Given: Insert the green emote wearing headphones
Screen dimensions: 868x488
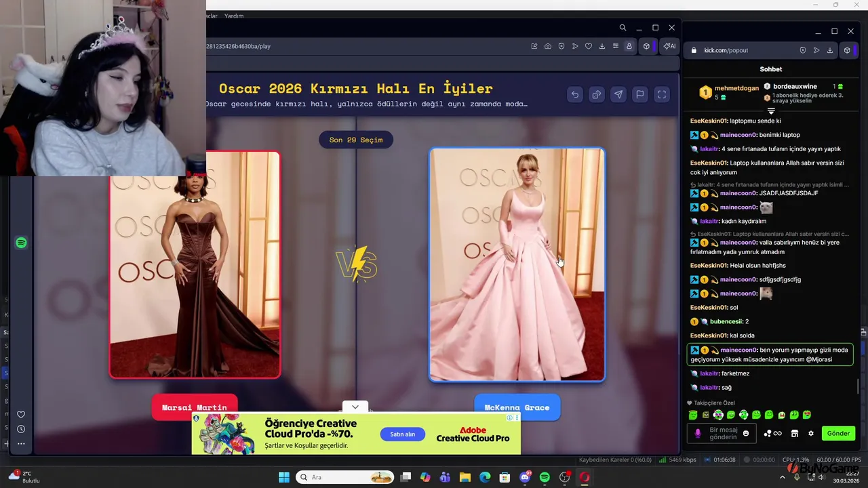Looking at the screenshot, I should pos(744,415).
